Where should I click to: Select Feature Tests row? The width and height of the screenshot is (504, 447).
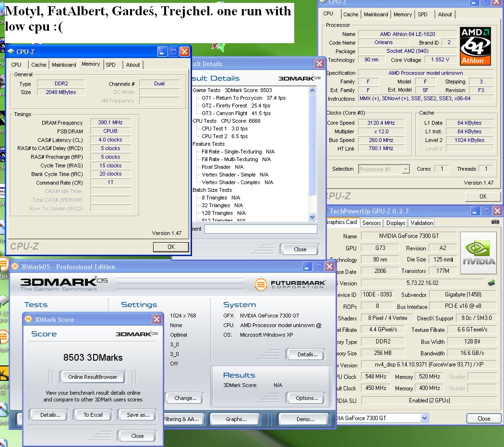tap(209, 144)
